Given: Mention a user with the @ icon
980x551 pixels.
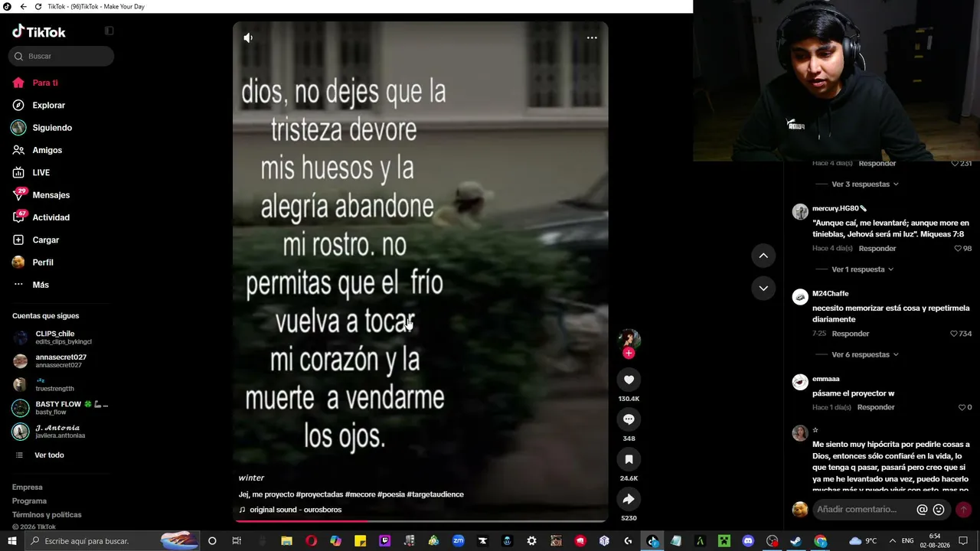Looking at the screenshot, I should (x=922, y=510).
